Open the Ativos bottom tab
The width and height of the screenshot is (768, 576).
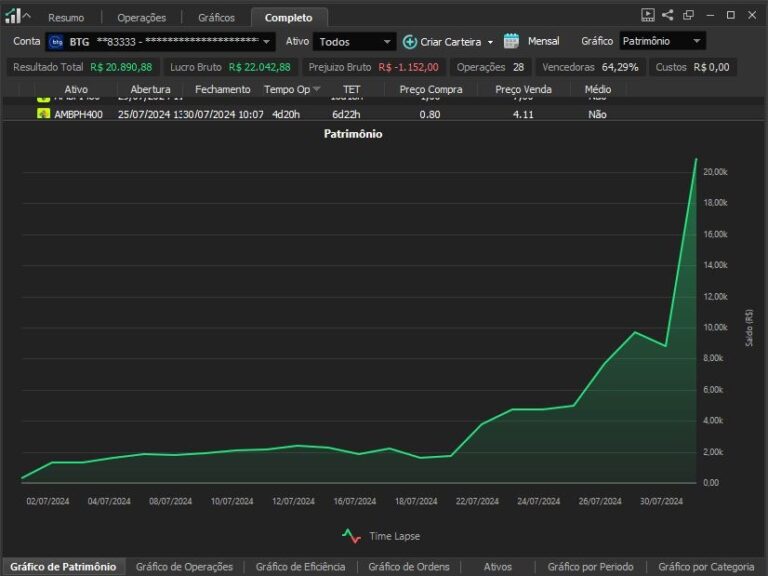pyautogui.click(x=498, y=567)
